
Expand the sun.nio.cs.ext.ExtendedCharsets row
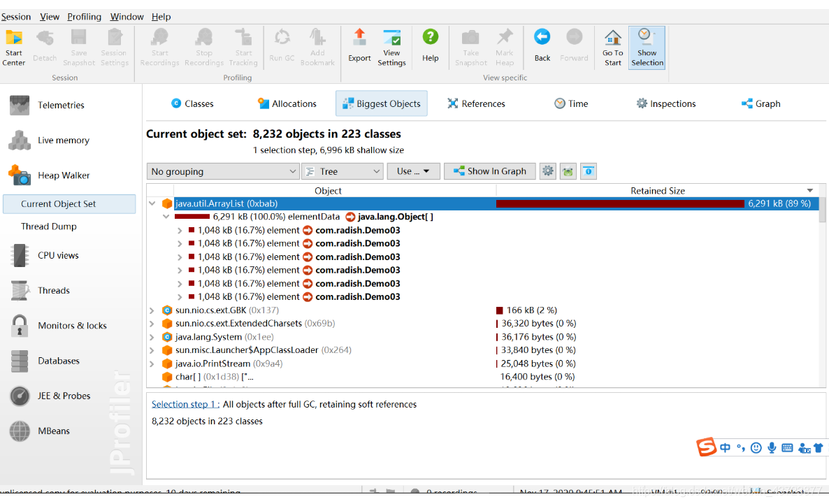pyautogui.click(x=152, y=324)
